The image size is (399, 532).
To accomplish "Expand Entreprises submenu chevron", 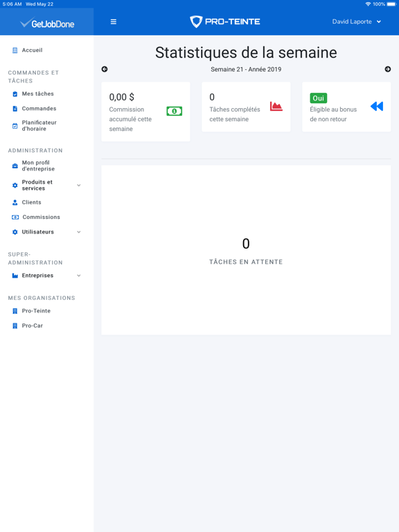I will pyautogui.click(x=79, y=276).
